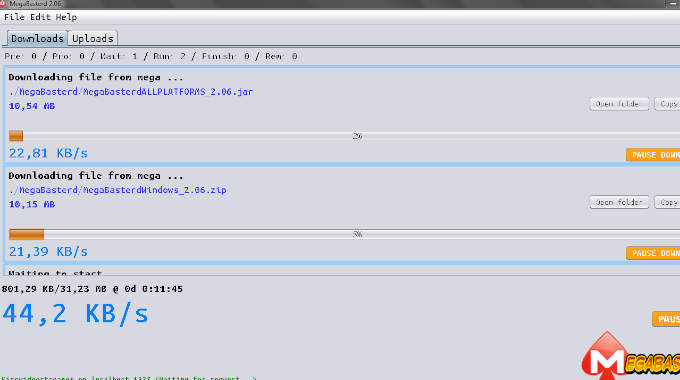This screenshot has height=380, width=680.
Task: Click the streamer localhost status message
Action: [129, 378]
